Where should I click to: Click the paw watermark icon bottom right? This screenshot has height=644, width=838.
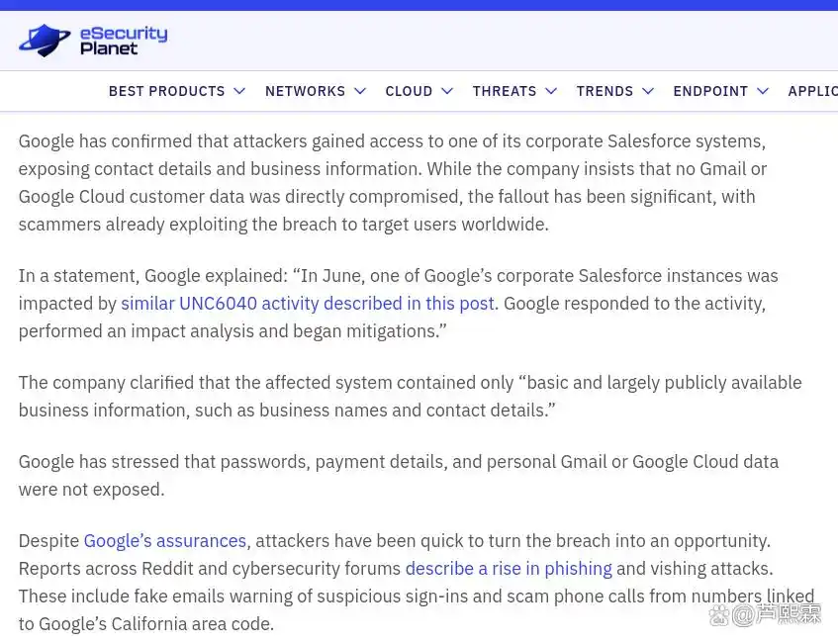point(718,616)
